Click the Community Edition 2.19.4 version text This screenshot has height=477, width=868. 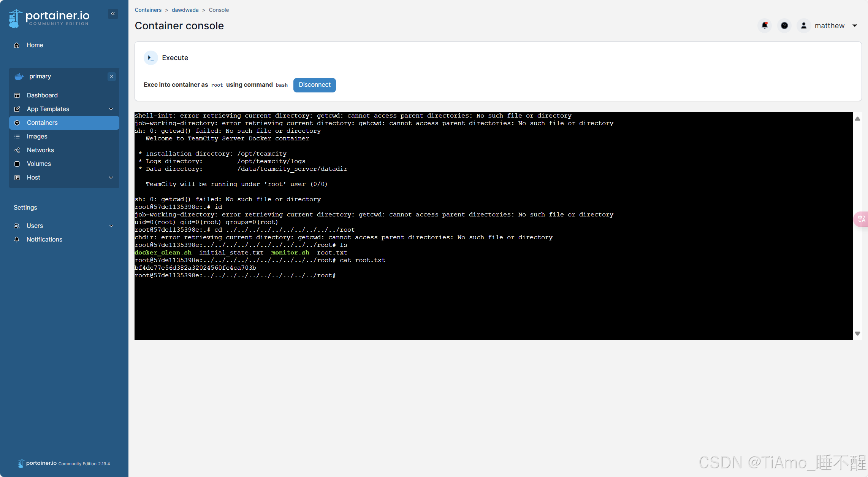(84, 464)
